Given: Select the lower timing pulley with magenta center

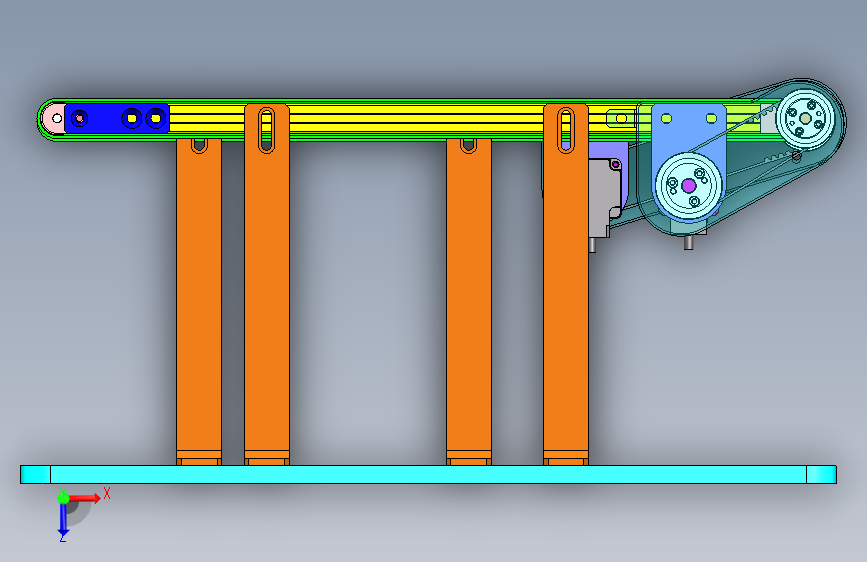Looking at the screenshot, I should (x=688, y=186).
